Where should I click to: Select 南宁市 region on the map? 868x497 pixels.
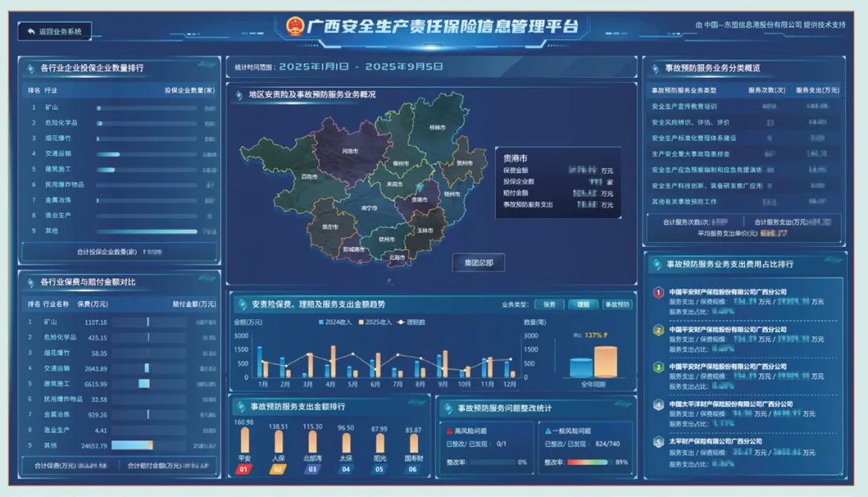tap(369, 208)
